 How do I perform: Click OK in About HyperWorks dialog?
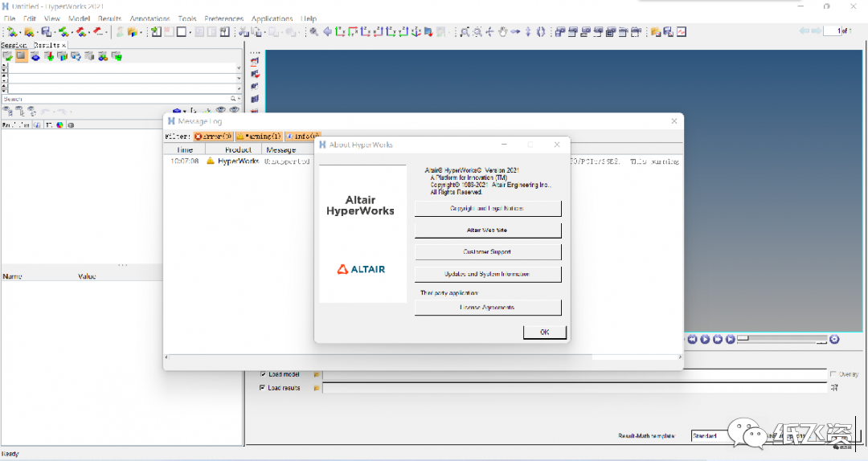pos(544,332)
